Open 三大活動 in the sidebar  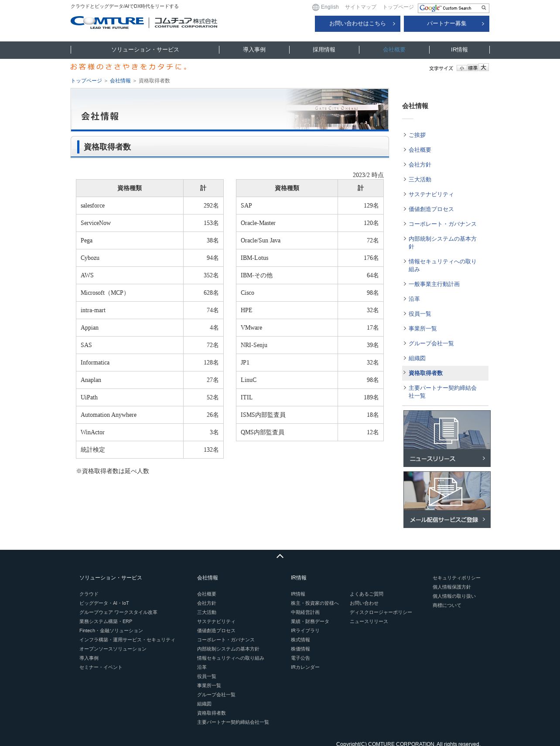(420, 180)
